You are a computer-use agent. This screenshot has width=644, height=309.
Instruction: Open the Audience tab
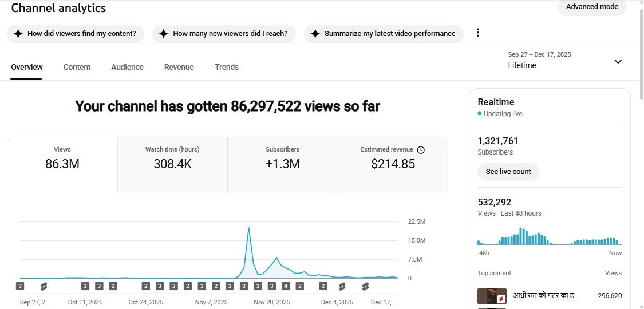127,67
